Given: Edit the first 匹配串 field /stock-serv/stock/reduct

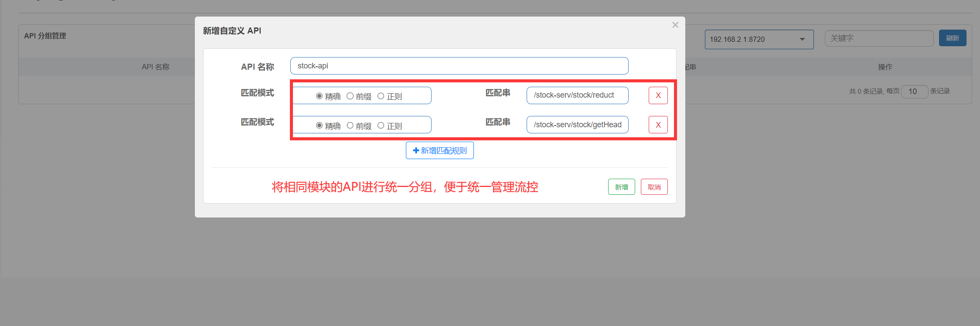Looking at the screenshot, I should [x=577, y=95].
